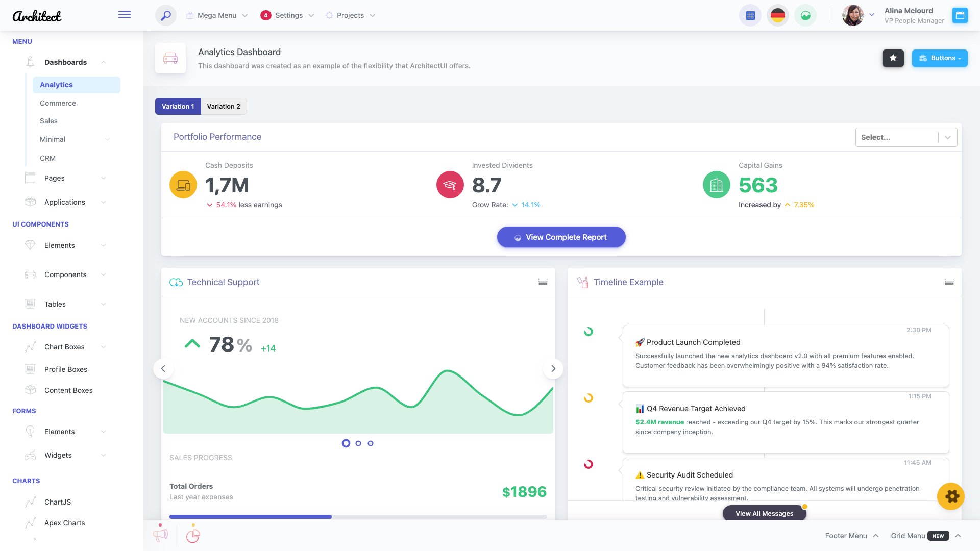Click the megaphone icon in the footer
980x551 pixels.
161,535
